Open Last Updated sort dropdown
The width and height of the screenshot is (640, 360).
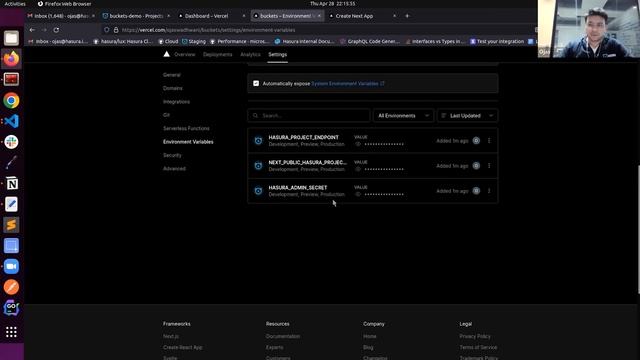point(468,116)
